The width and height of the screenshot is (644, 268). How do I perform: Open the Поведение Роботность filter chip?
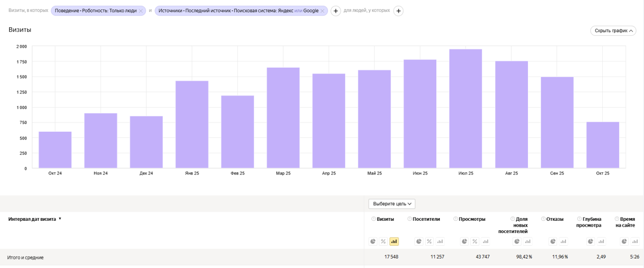click(x=95, y=10)
